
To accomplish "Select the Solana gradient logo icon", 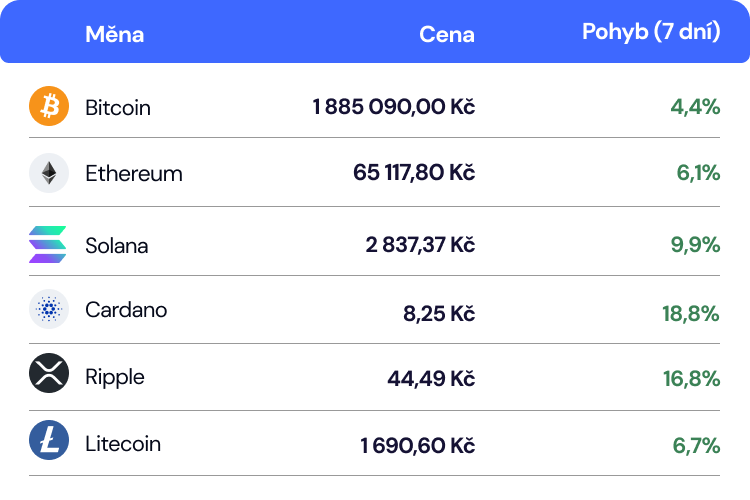I will [48, 245].
